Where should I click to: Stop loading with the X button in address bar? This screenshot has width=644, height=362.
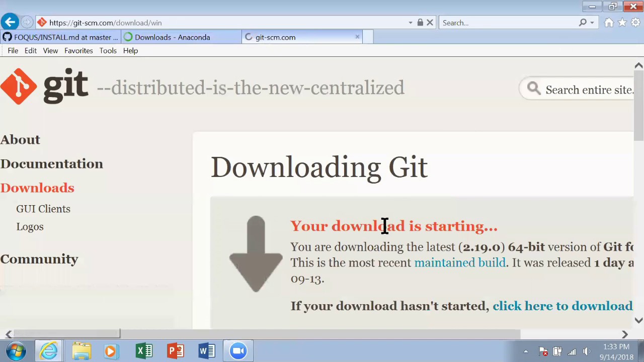[x=430, y=23]
